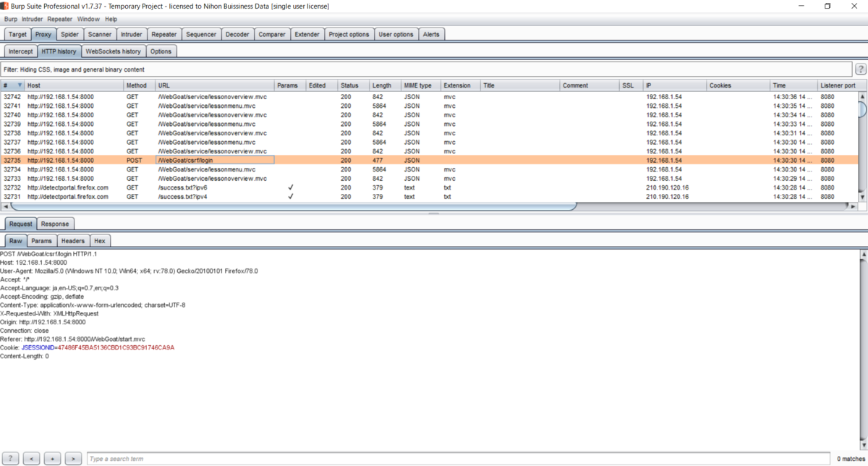The image size is (868, 466).
Task: Sort by the Method column header
Action: (139, 85)
